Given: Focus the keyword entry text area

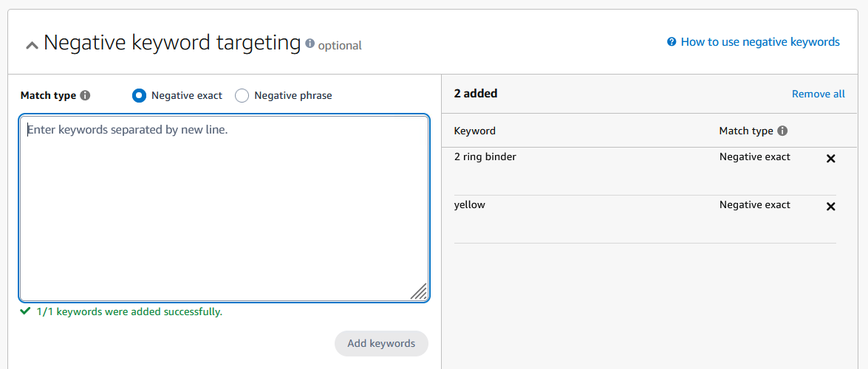Looking at the screenshot, I should point(224,208).
